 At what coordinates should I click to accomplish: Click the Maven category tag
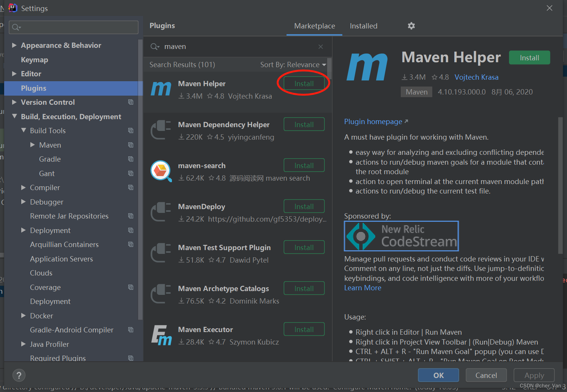[416, 92]
